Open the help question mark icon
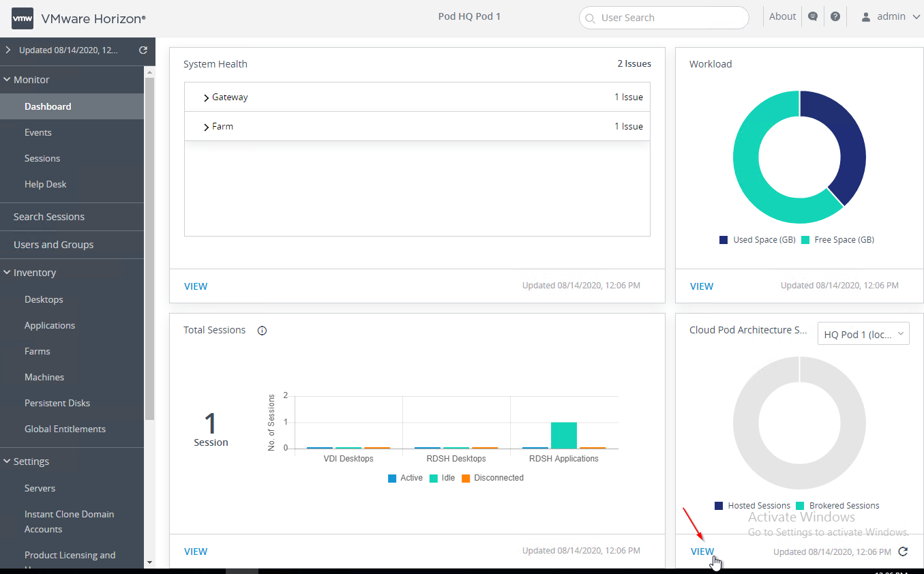The width and height of the screenshot is (924, 574). pyautogui.click(x=835, y=17)
